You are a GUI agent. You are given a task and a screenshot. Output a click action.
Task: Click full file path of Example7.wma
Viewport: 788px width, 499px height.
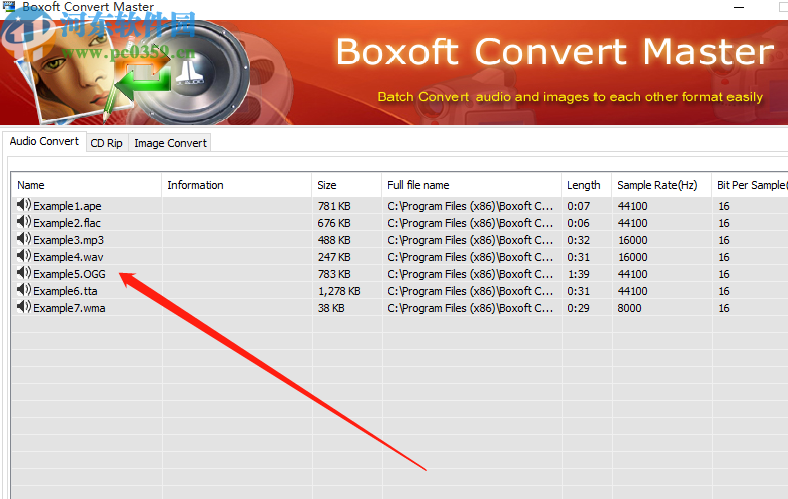click(470, 309)
